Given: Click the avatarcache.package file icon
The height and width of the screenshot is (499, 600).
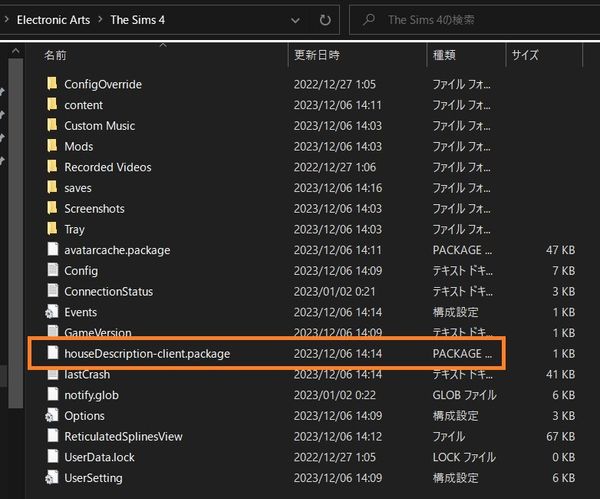Looking at the screenshot, I should pos(53,249).
